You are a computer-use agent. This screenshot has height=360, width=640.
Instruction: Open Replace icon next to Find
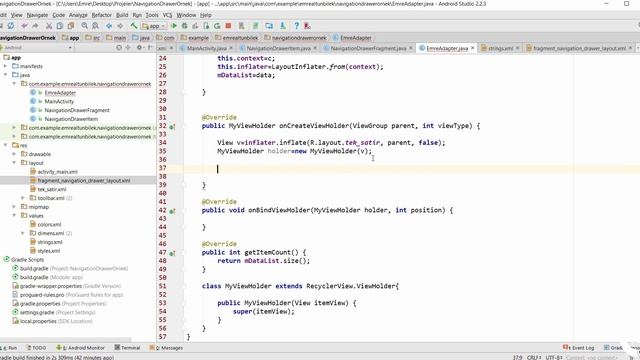pos(96,26)
